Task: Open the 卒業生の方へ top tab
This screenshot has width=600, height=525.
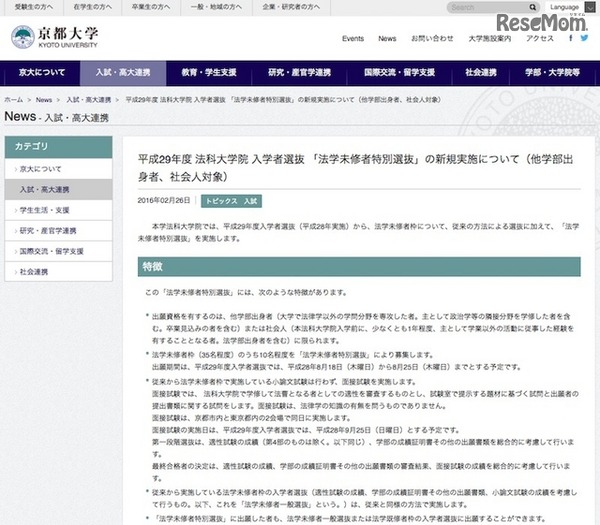Action: (x=151, y=7)
